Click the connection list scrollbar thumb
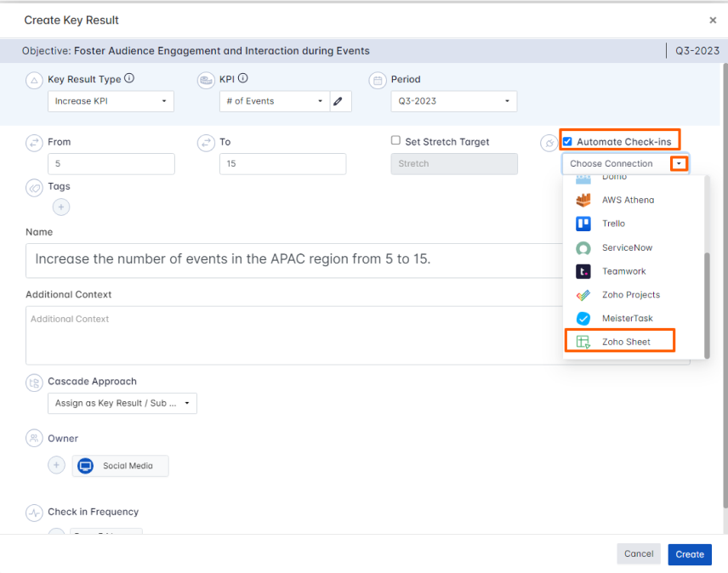This screenshot has height=573, width=728. [x=707, y=306]
